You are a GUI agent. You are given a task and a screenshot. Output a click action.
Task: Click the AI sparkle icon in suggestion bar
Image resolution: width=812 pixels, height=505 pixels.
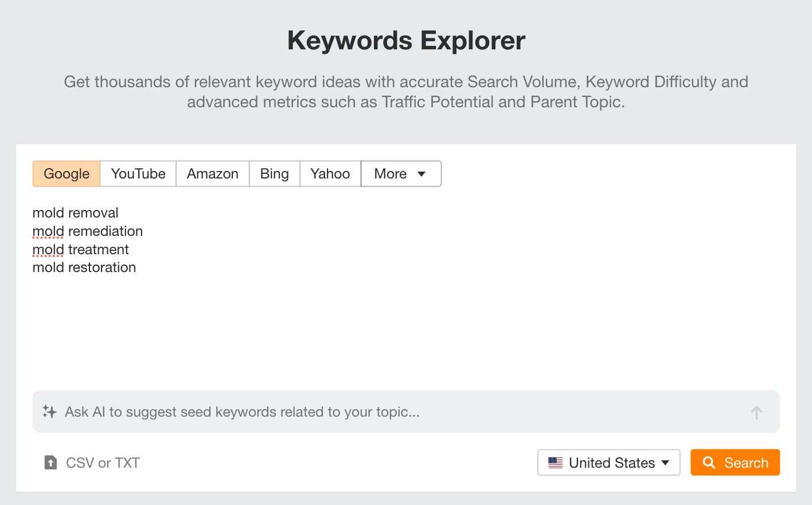(x=49, y=411)
